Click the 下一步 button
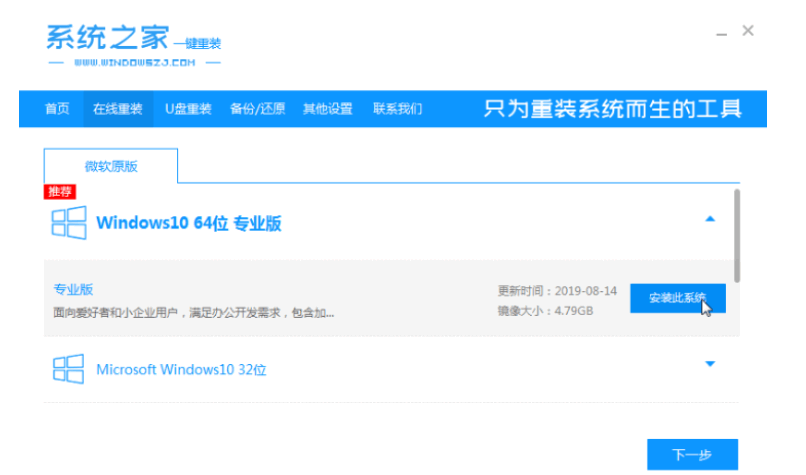The height and width of the screenshot is (475, 806). [692, 454]
